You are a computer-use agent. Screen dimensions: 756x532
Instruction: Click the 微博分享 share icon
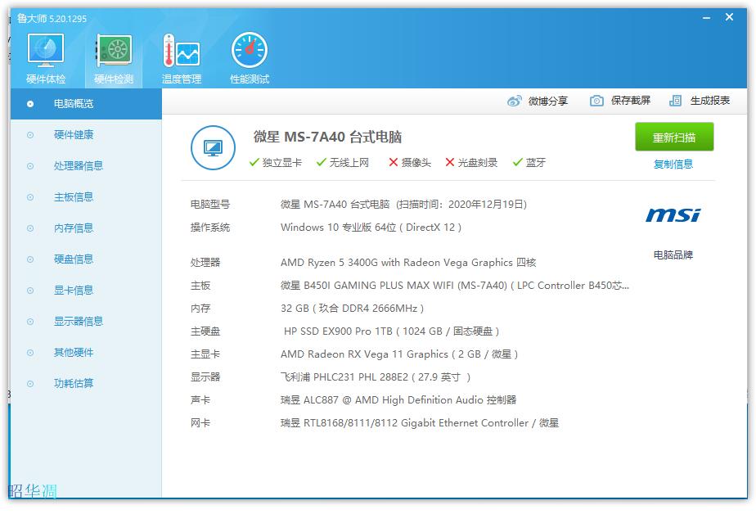coord(514,99)
